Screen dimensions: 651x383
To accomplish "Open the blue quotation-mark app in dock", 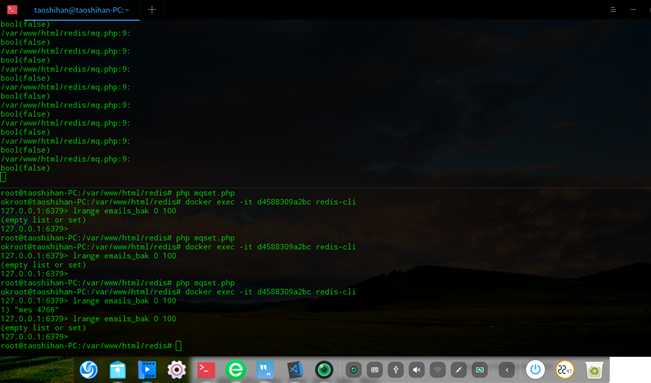I will (x=265, y=370).
